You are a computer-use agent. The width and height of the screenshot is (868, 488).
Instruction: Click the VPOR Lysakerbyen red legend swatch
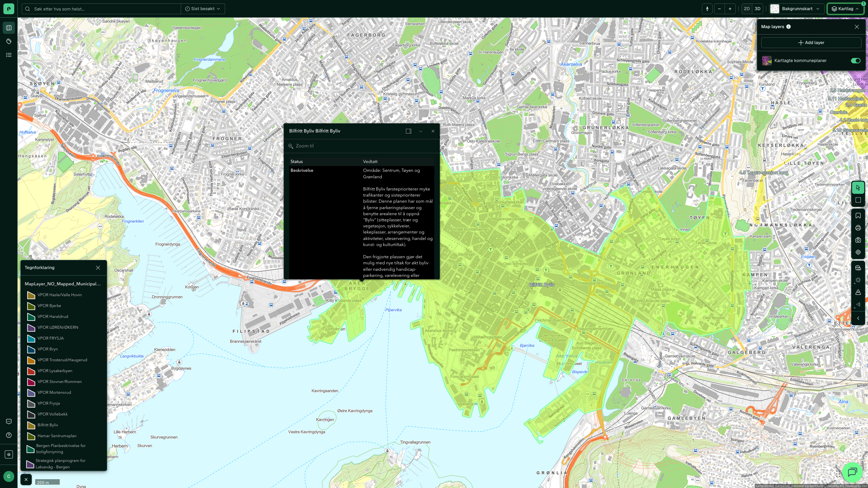[31, 371]
